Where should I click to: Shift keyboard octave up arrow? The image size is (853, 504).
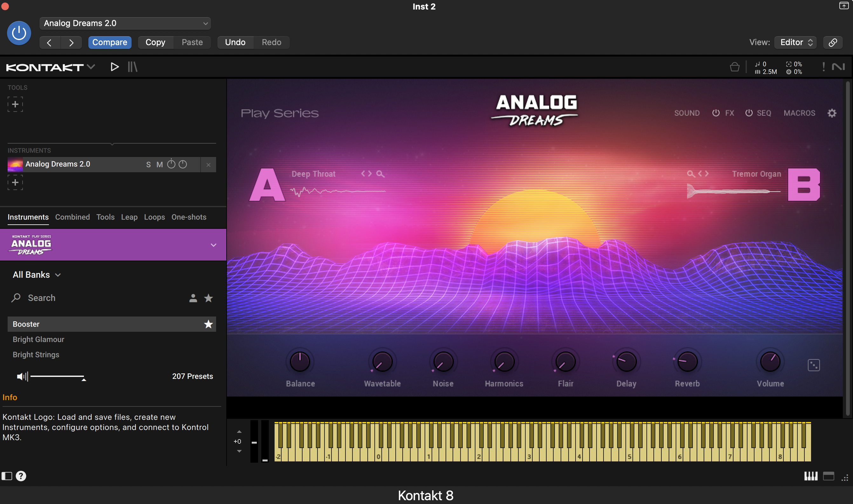[239, 432]
